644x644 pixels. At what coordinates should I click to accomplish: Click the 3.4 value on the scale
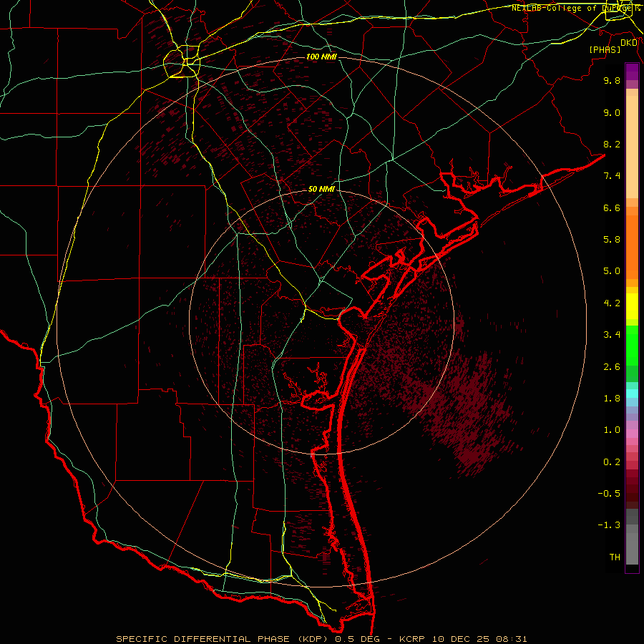point(612,335)
